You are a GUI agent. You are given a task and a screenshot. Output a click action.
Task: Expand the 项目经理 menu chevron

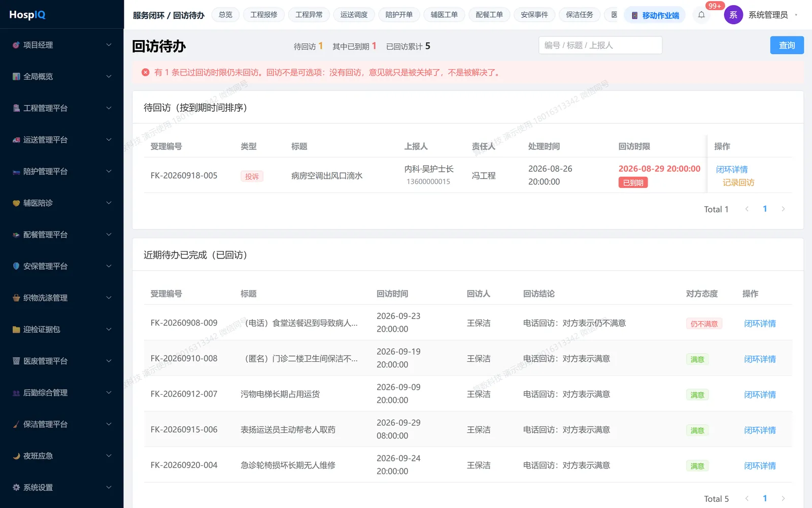pos(109,45)
